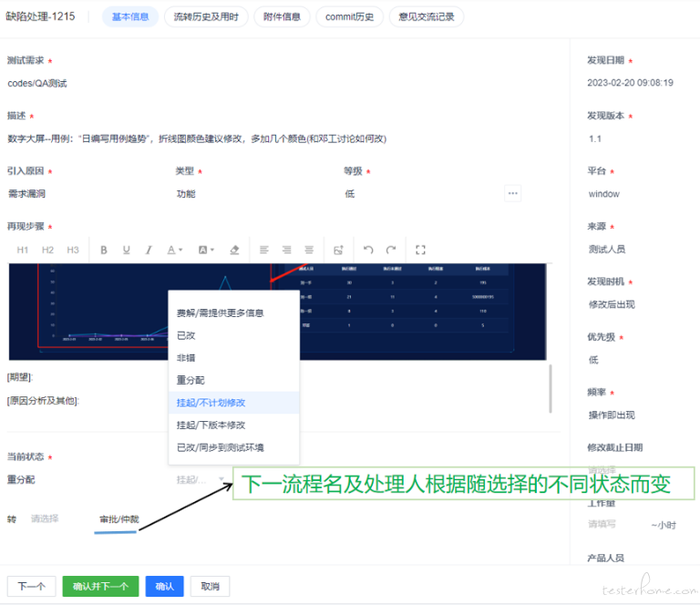Click the eraser clear-format icon

234,250
